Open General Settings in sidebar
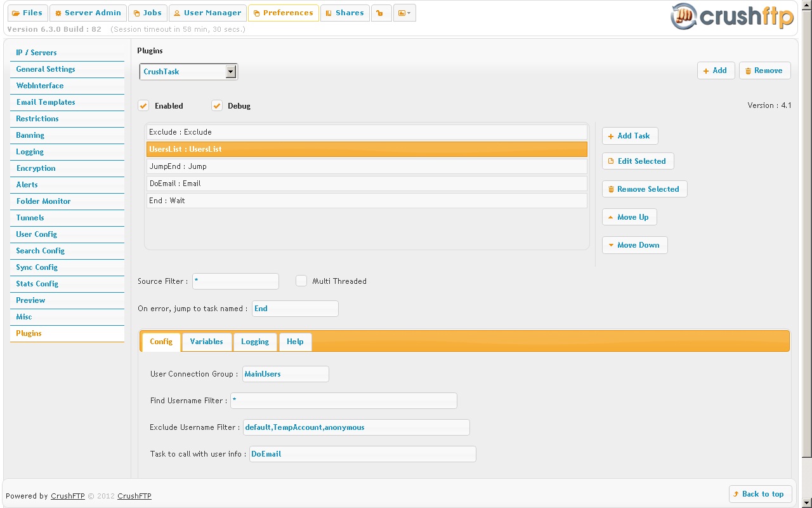812x508 pixels. click(x=67, y=69)
